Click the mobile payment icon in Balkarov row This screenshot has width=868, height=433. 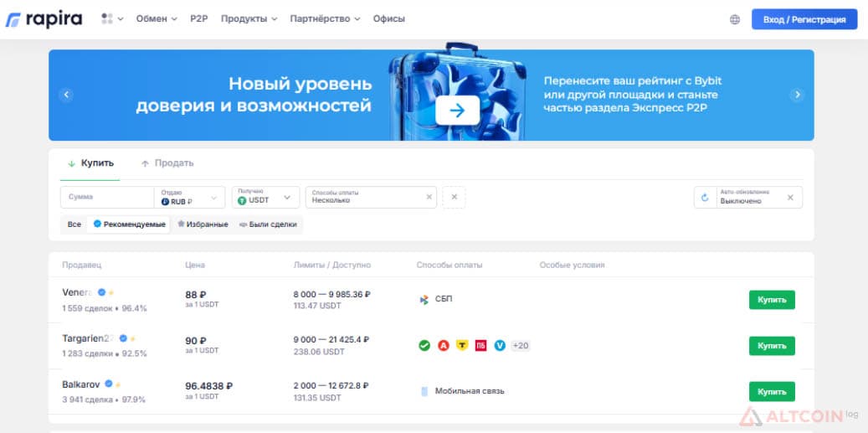click(424, 391)
